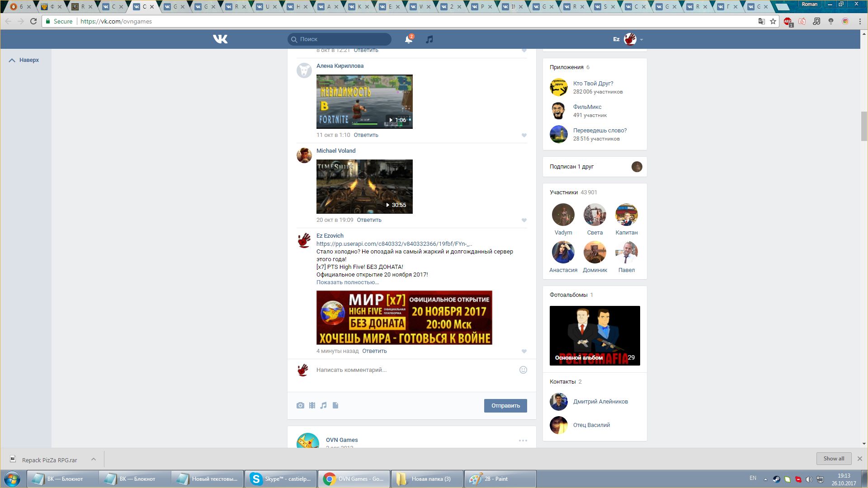Viewport: 868px width, 488px height.
Task: Like Алена Кириллова's comment heart
Action: click(x=524, y=135)
